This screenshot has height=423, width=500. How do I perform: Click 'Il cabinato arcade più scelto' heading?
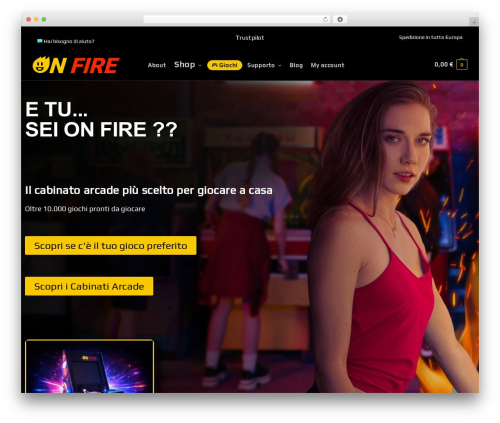149,190
